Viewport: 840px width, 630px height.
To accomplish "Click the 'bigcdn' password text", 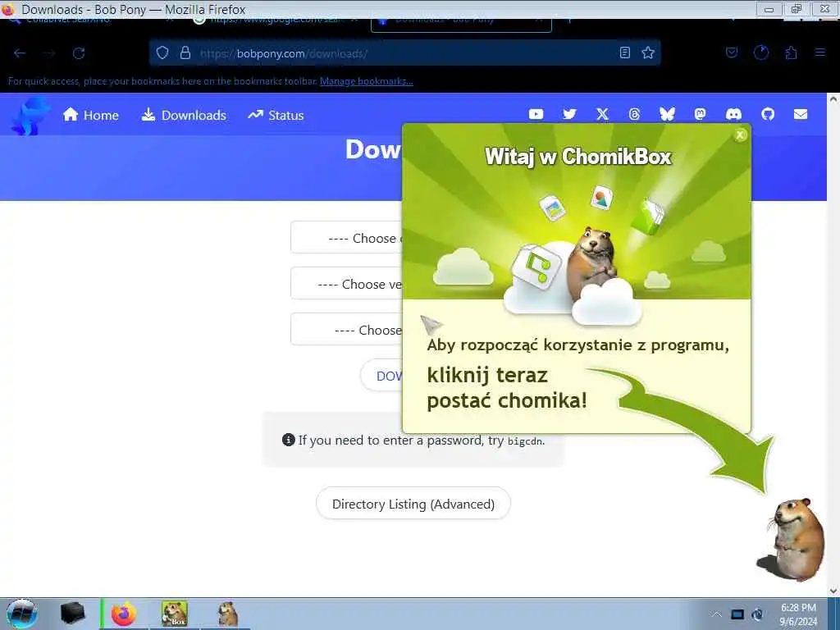I will [x=525, y=441].
